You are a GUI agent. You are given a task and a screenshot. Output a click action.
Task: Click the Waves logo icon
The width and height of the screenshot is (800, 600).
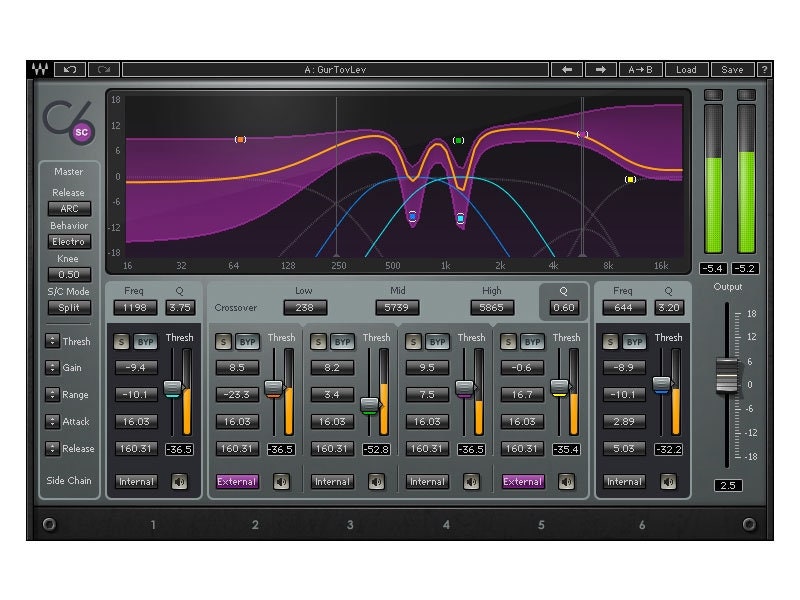pos(40,69)
